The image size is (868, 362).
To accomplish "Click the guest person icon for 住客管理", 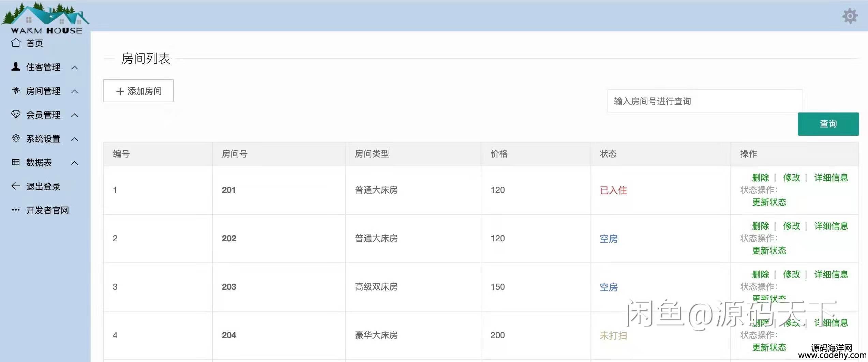I will pyautogui.click(x=16, y=67).
